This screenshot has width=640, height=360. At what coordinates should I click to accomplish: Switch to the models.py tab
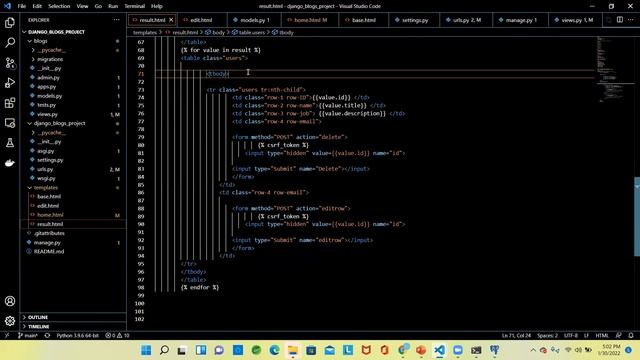(254, 20)
